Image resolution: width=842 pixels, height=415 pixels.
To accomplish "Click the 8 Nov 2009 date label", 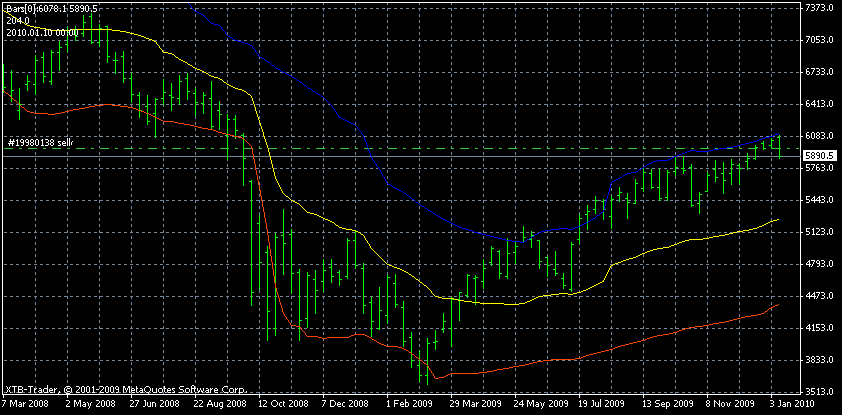I will click(730, 403).
